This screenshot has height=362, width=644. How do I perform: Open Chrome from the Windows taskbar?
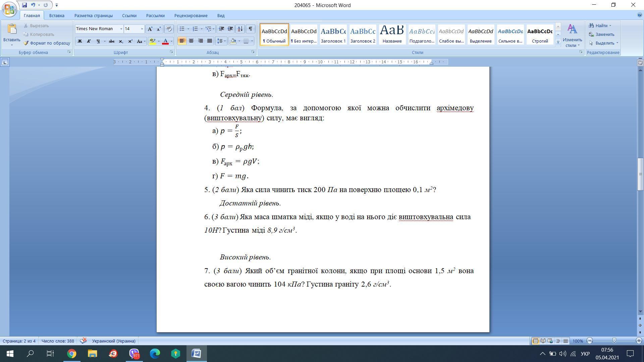(71, 354)
